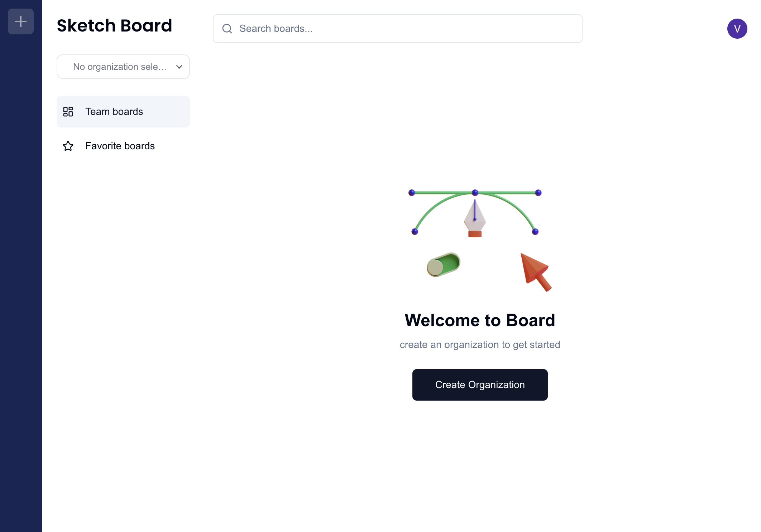The image size is (761, 532).
Task: Open the "No organization sele…" text selector
Action: [120, 67]
